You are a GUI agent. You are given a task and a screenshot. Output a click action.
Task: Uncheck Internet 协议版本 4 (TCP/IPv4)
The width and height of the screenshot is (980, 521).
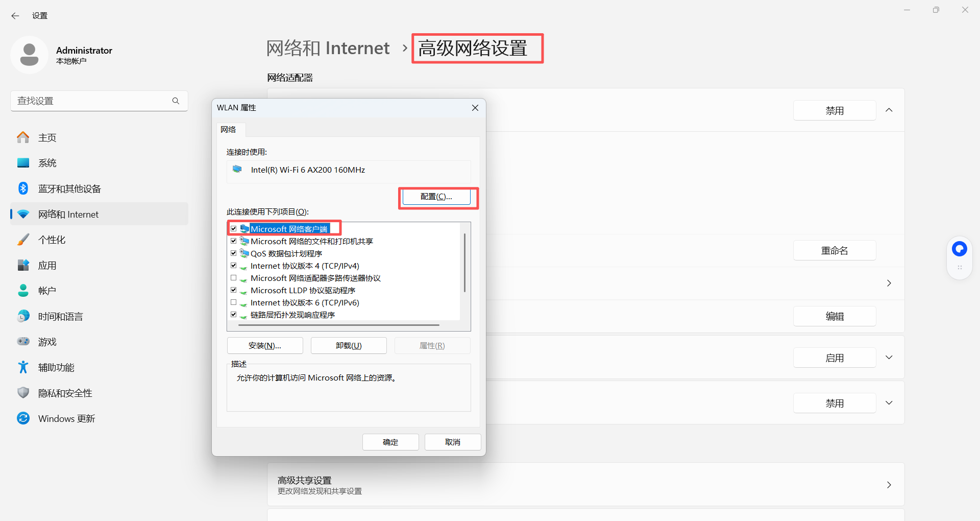(234, 266)
